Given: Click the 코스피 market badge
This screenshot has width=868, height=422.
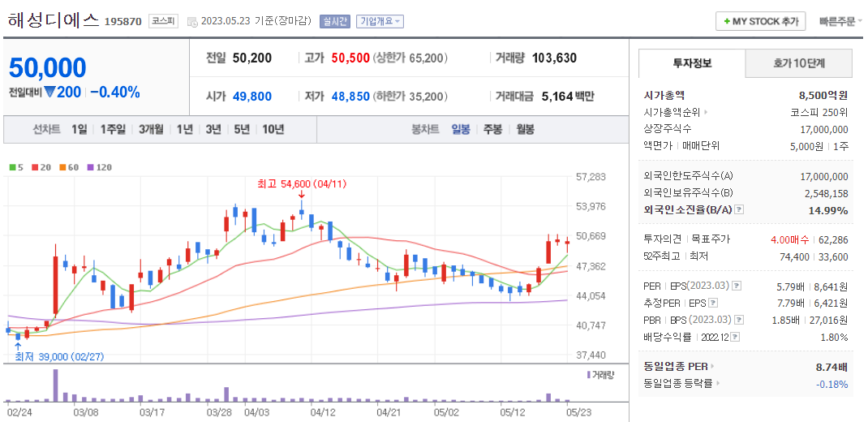Looking at the screenshot, I should pos(163,22).
